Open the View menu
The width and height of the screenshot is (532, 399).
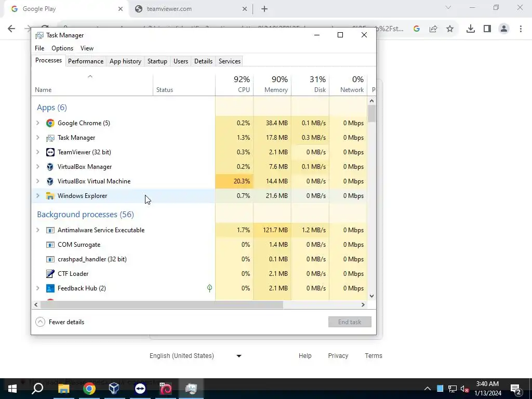pyautogui.click(x=87, y=48)
